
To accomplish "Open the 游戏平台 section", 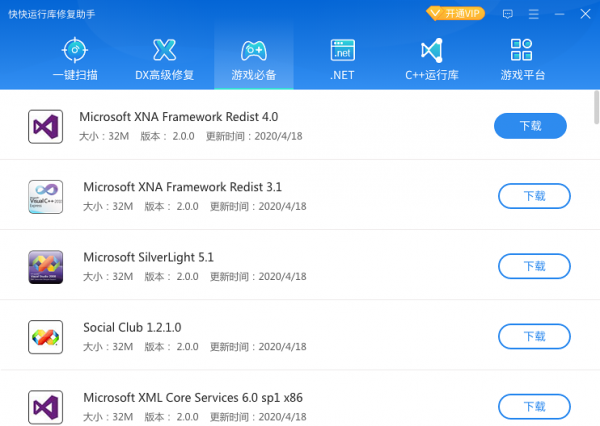I will click(521, 58).
